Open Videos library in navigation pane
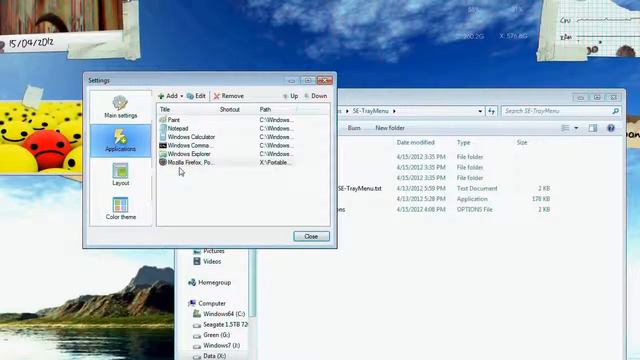 (207, 262)
